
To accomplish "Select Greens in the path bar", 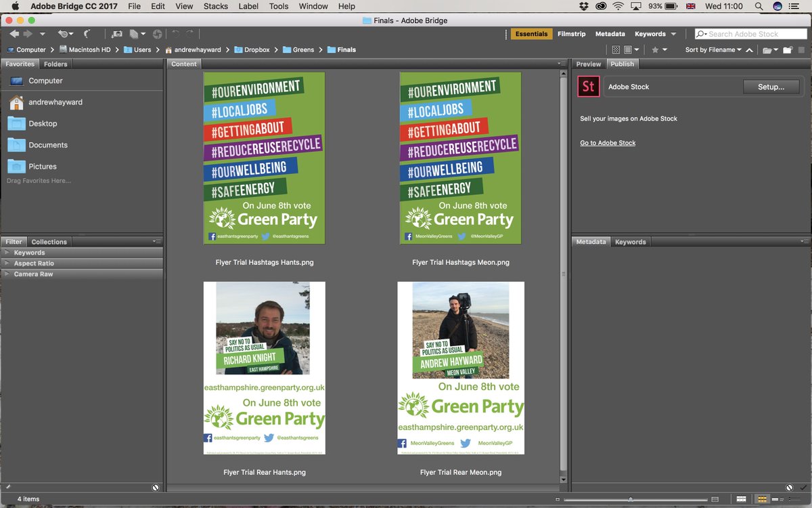I will coord(298,49).
